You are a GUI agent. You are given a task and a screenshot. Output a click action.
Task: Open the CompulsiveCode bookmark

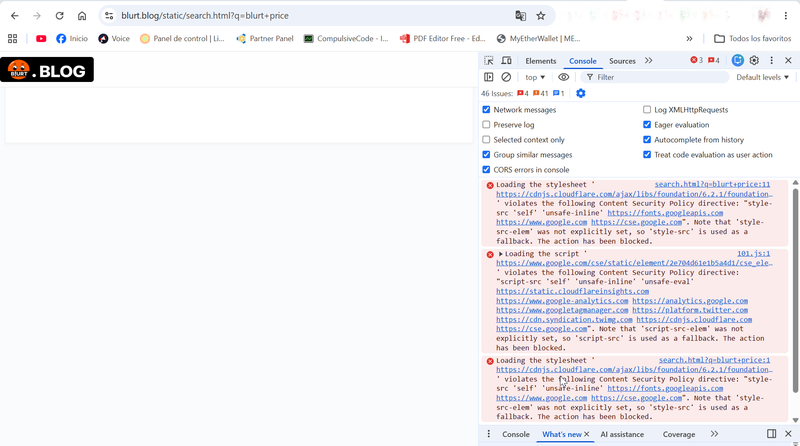tap(346, 38)
